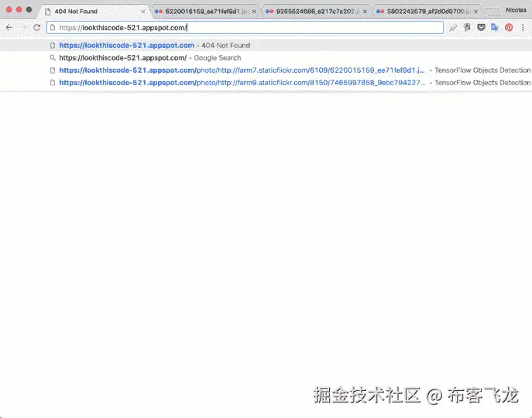Open the Google Translate extension icon
Screen dimensions: 532x418
pos(495,27)
